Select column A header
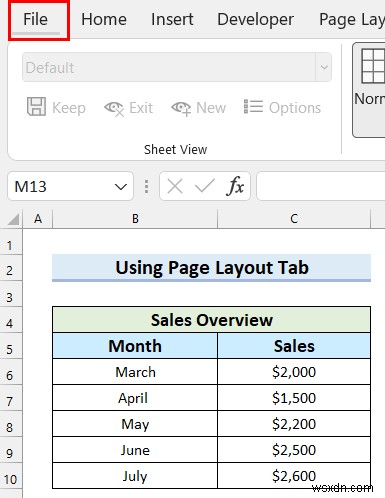This screenshot has width=385, height=498. coord(38,219)
